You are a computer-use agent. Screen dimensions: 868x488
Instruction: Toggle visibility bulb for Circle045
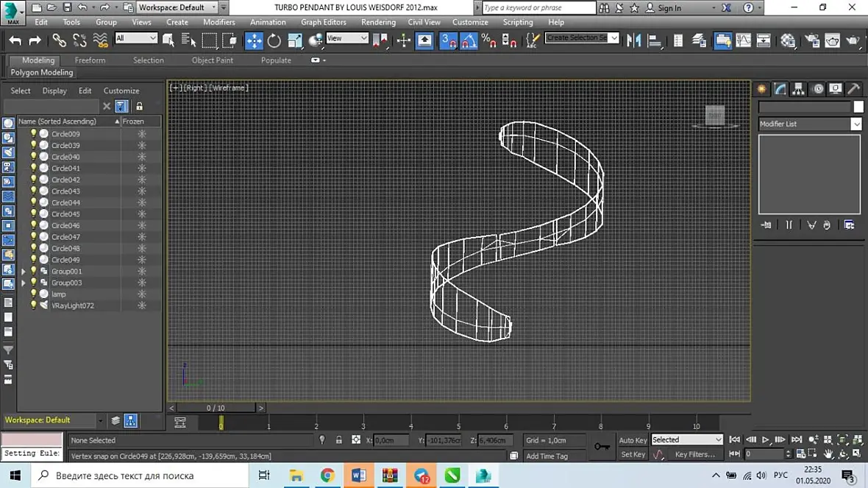point(33,214)
